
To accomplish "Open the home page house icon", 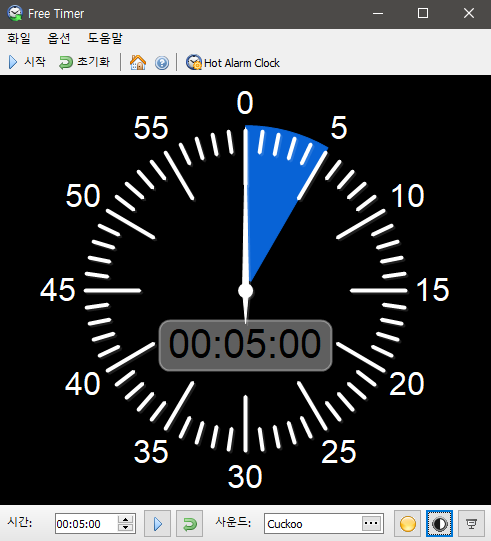I will pos(138,63).
